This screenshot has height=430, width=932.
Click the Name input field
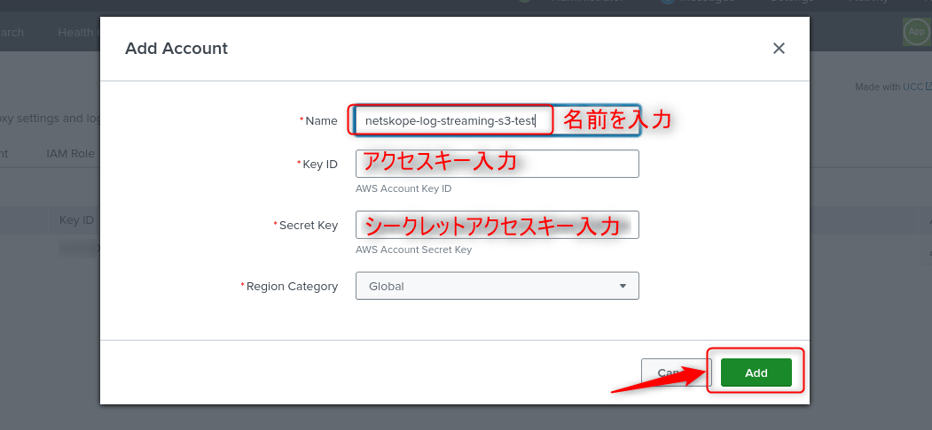pyautogui.click(x=497, y=121)
